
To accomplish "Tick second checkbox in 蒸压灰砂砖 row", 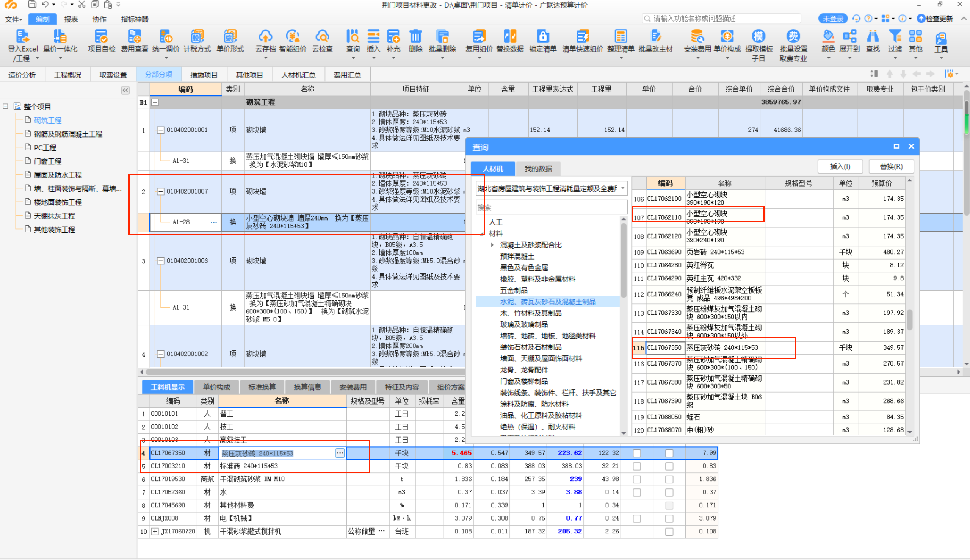I will (669, 453).
